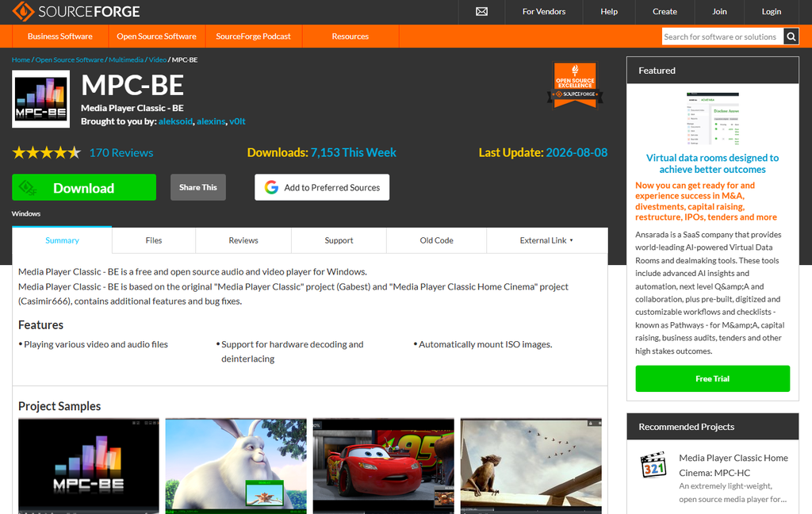The width and height of the screenshot is (812, 514).
Task: Click the featured ad screenshot image
Action: coord(713,119)
